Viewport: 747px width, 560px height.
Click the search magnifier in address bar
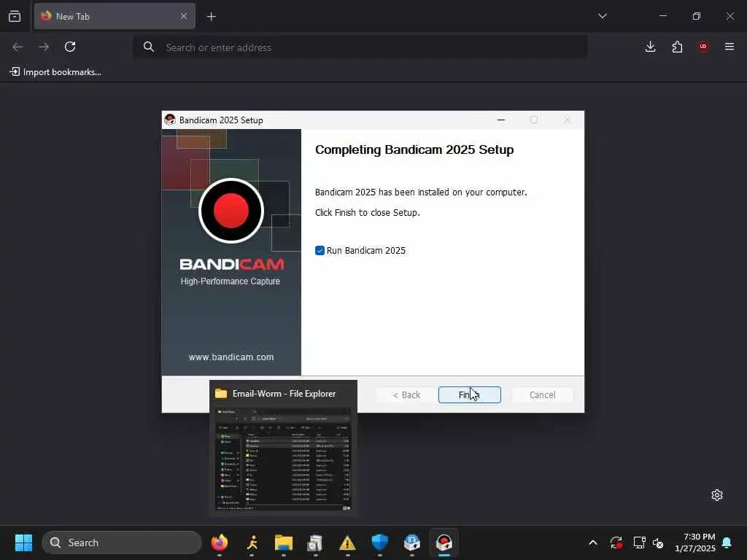point(149,47)
